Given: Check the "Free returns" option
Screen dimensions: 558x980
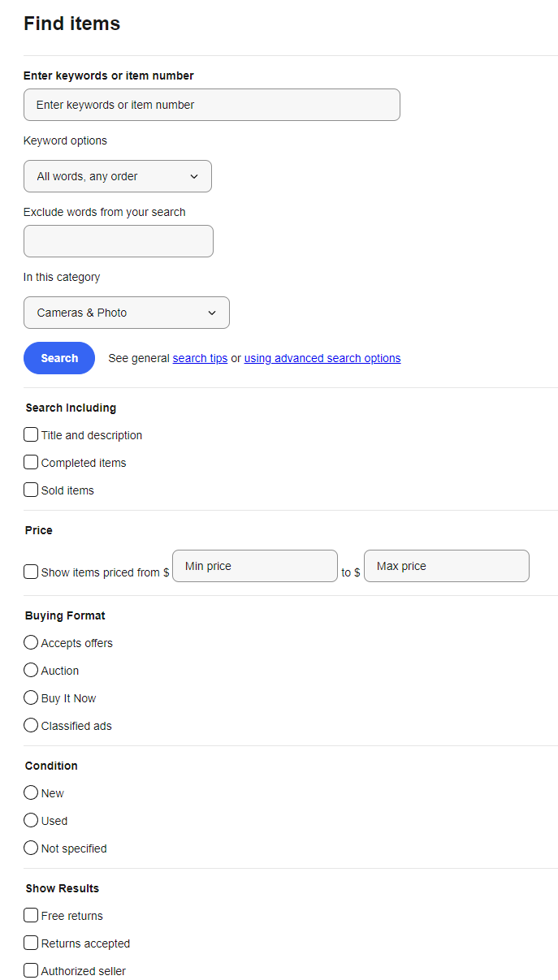Looking at the screenshot, I should (x=30, y=915).
